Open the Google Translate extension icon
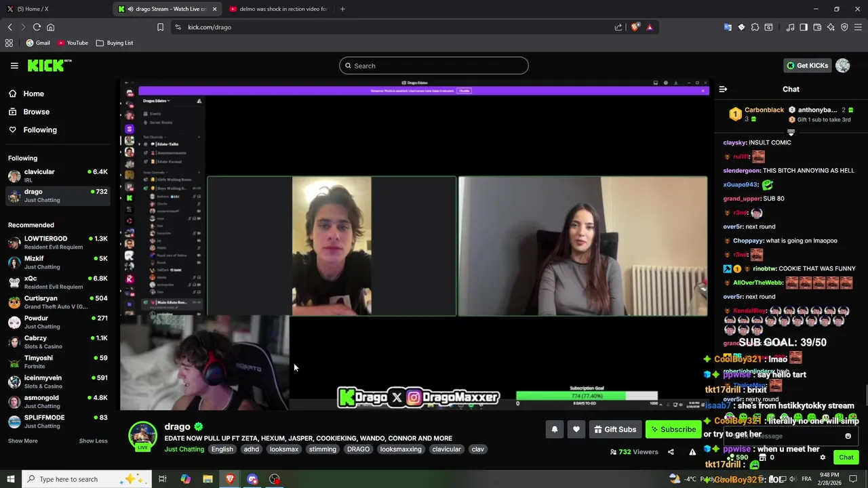The width and height of the screenshot is (868, 488). (x=728, y=27)
